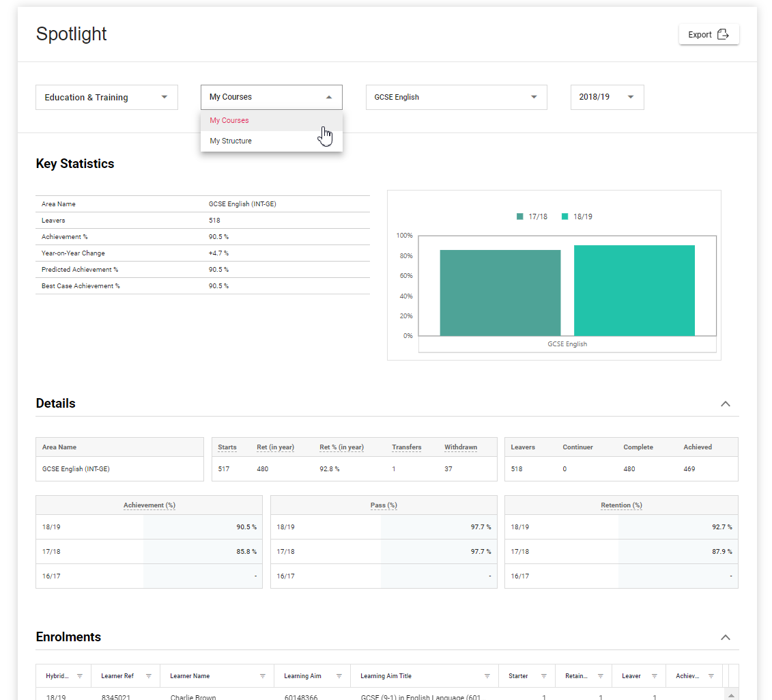
Task: Open the Education & Training dropdown
Action: 106,97
